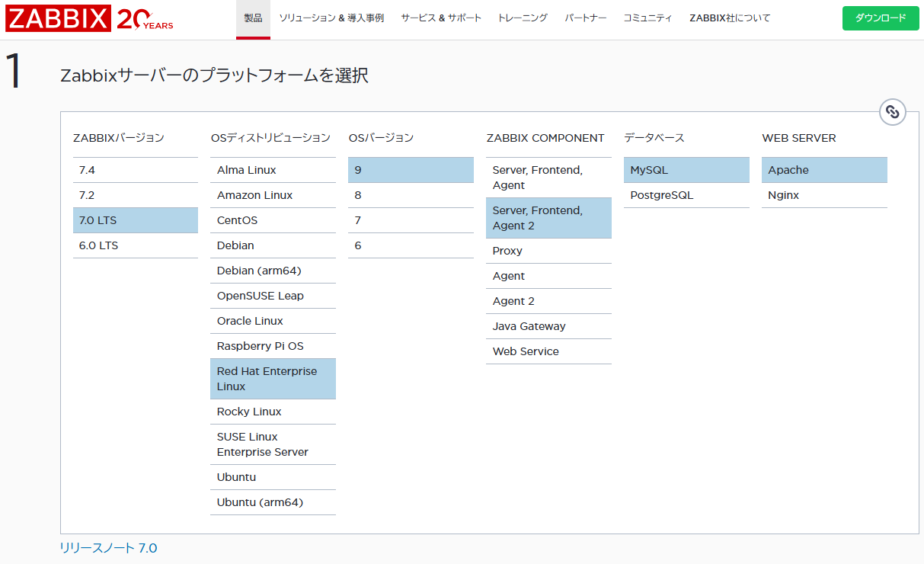Screen dimensions: 924x564
Task: Pick Web Service component
Action: click(549, 351)
